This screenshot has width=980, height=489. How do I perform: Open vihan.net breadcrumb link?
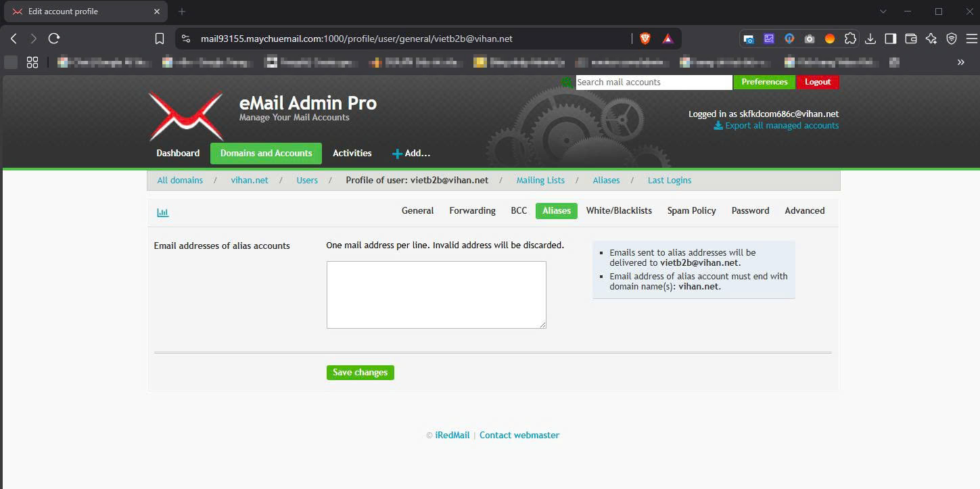250,181
